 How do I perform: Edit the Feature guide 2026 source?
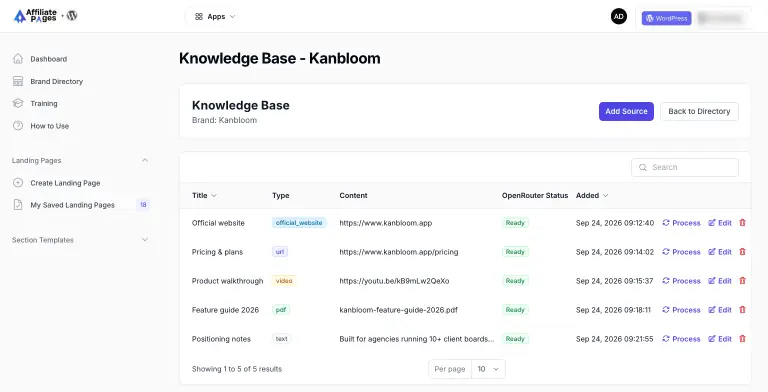pyautogui.click(x=720, y=310)
